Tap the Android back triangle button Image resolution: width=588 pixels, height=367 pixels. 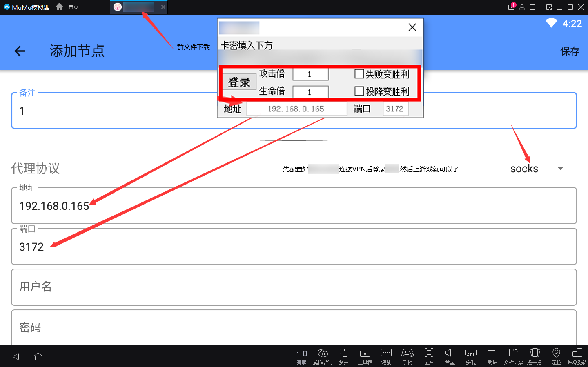(x=16, y=356)
